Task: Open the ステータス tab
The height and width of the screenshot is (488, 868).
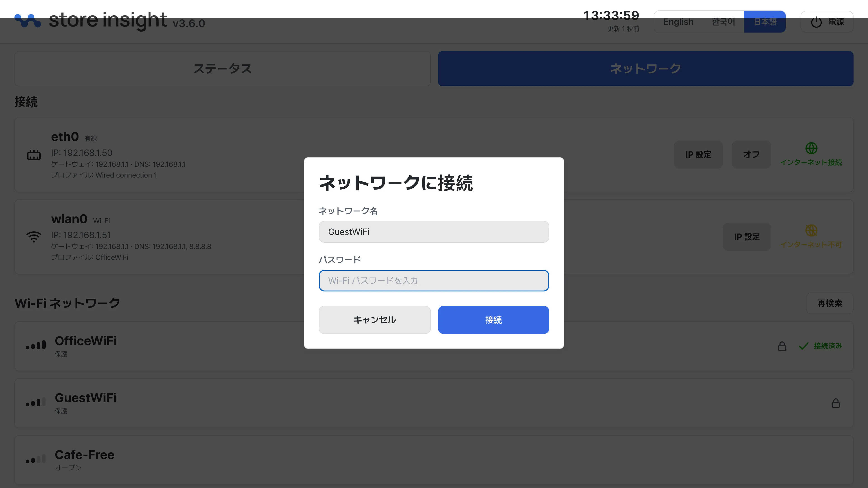Action: pos(222,69)
